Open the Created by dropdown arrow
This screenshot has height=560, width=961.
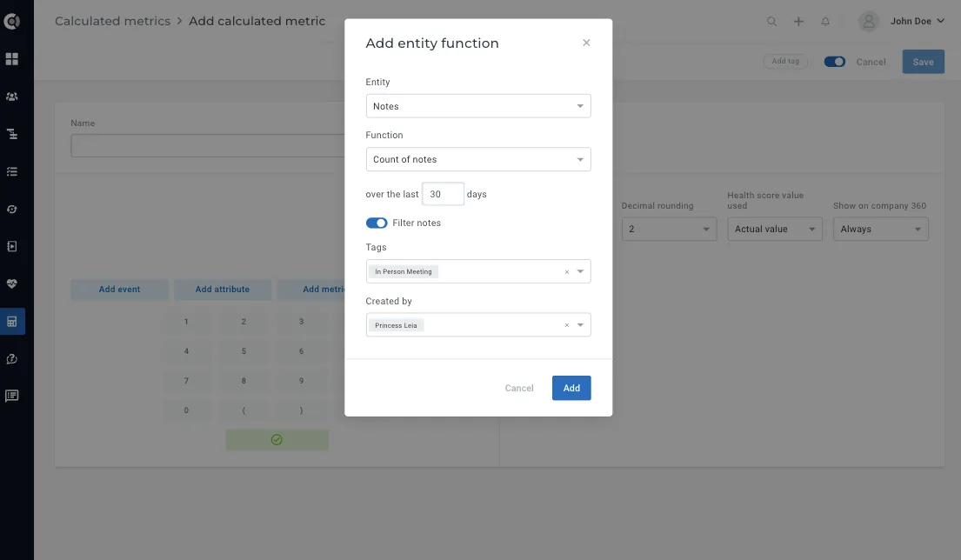click(x=580, y=324)
